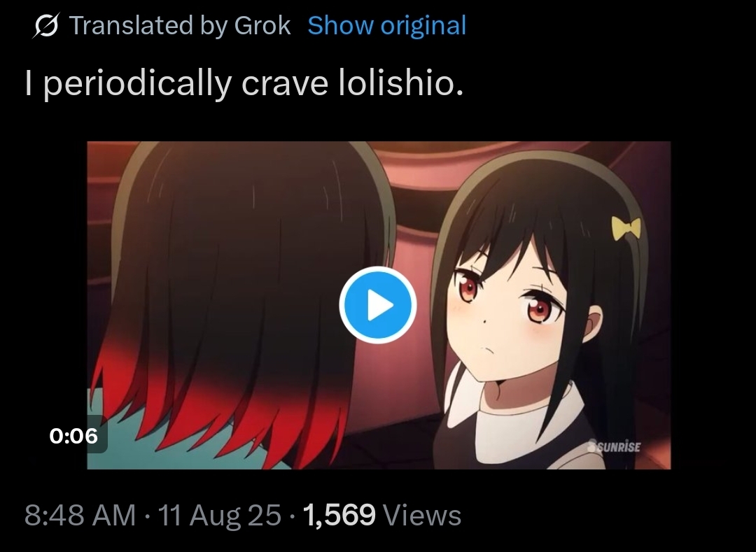The width and height of the screenshot is (756, 552).
Task: Click the yellow bow hair clip in the video
Action: (x=626, y=228)
